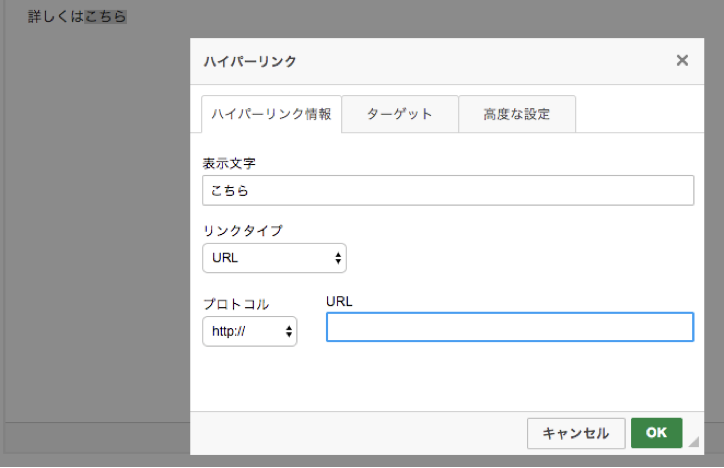Expand the リンクタイプ dropdown showing URL
The height and width of the screenshot is (468, 724).
(274, 258)
